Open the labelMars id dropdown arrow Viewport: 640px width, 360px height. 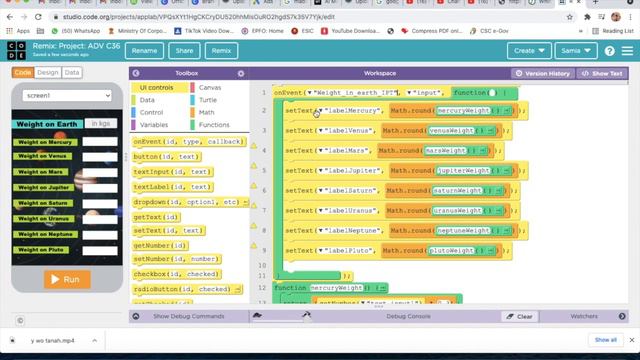320,151
